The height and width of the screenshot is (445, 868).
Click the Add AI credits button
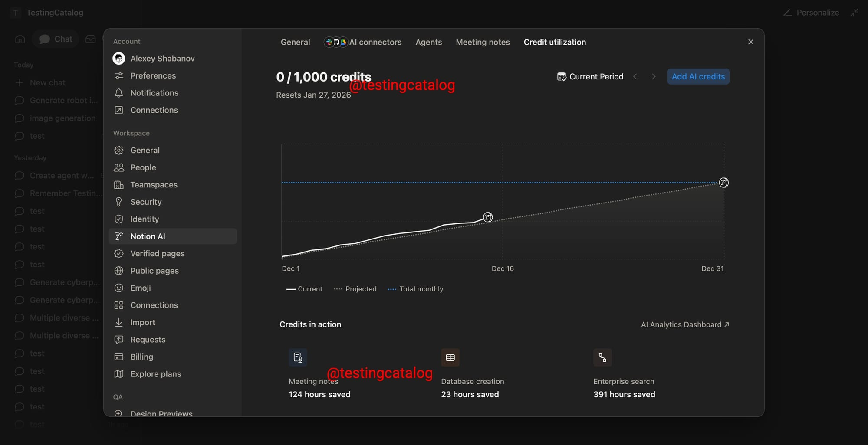(698, 77)
